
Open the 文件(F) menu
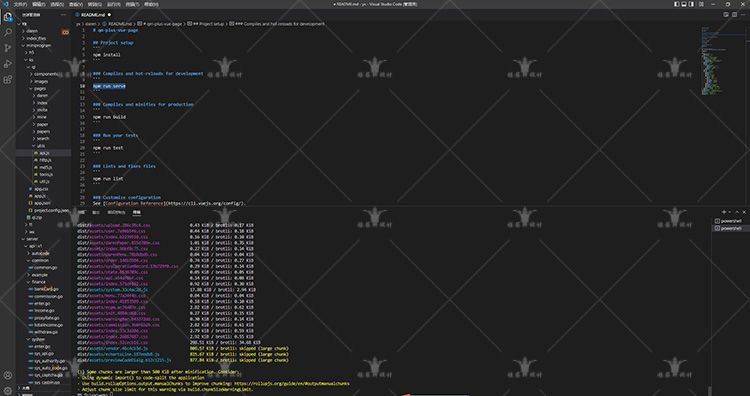(x=20, y=4)
